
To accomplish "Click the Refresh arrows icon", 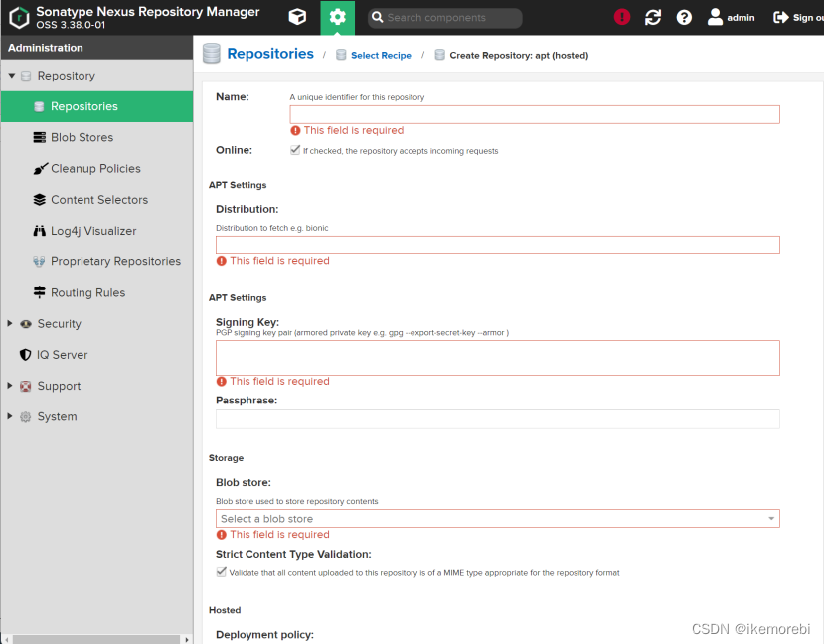I will (653, 17).
